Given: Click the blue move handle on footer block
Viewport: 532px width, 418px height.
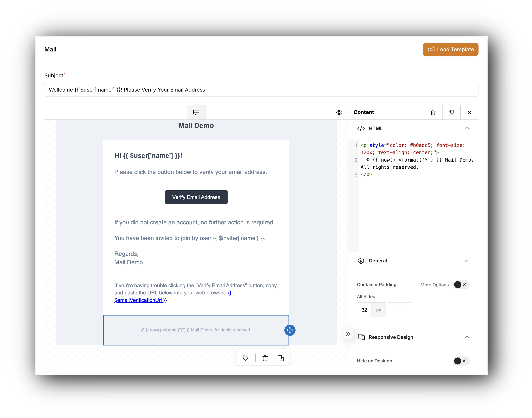Looking at the screenshot, I should (290, 330).
